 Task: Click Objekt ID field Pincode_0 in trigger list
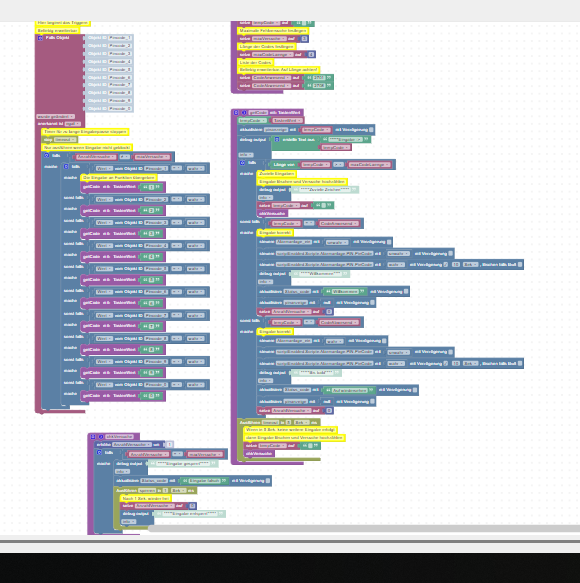(119, 109)
